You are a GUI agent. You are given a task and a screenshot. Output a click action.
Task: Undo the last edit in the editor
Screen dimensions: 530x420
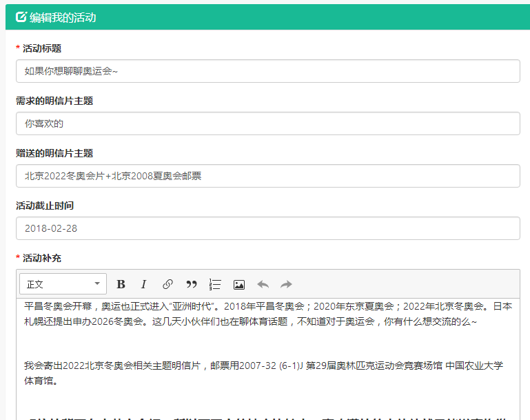[x=263, y=284]
